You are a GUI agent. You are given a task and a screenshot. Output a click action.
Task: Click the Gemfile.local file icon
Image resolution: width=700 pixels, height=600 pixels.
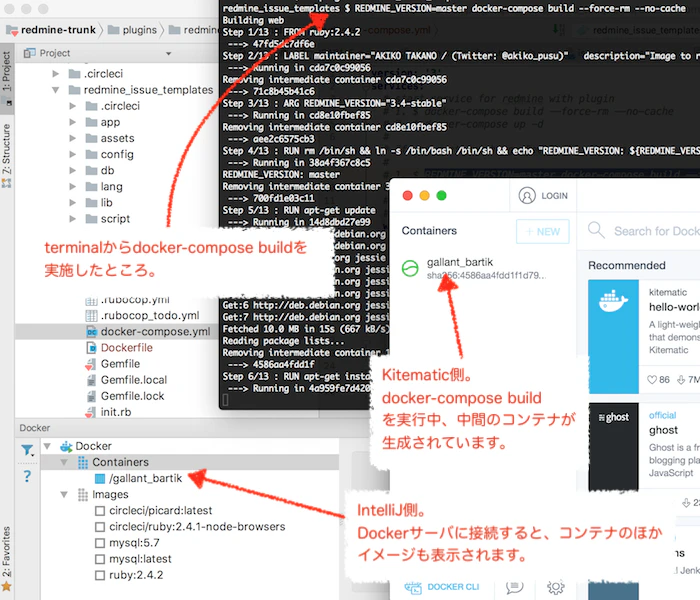(x=91, y=380)
